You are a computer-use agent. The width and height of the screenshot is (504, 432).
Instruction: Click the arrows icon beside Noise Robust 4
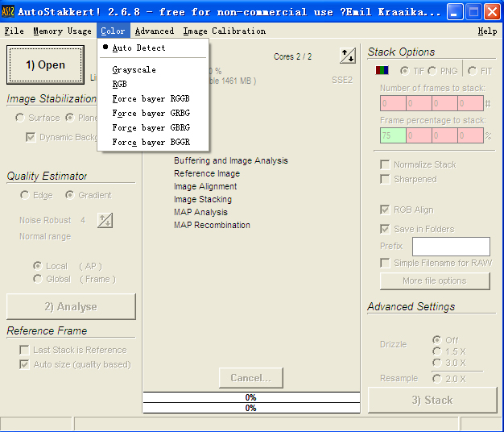tap(105, 221)
